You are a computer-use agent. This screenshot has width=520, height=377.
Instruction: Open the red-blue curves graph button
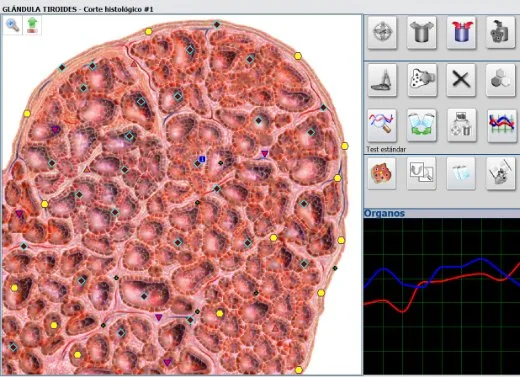[x=502, y=125]
